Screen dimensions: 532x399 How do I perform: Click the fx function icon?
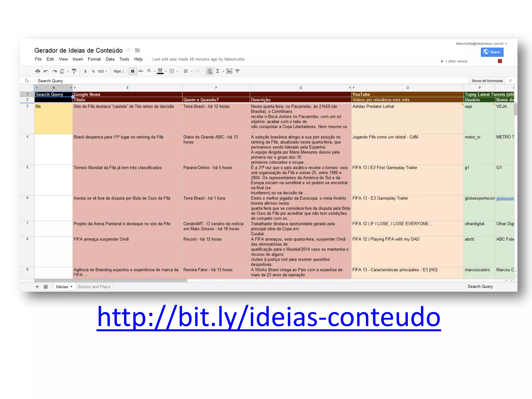[27, 81]
